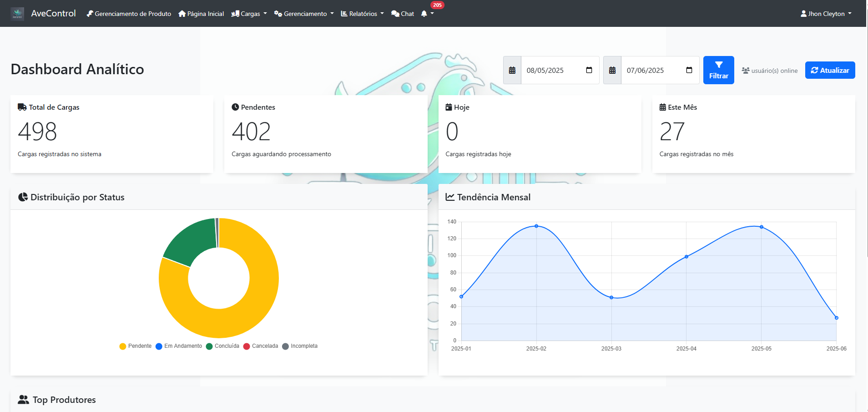Image resolution: width=868 pixels, height=412 pixels.
Task: Toggle Pendente legend item in chart
Action: point(136,346)
